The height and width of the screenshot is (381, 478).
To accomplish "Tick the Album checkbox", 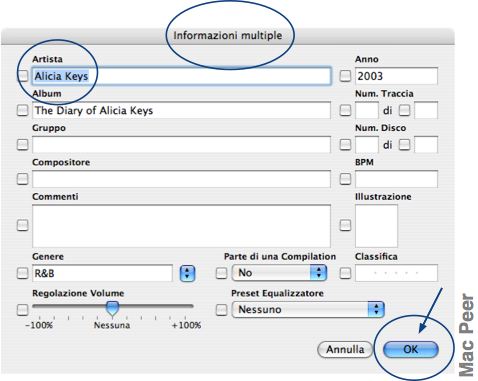I will [x=22, y=110].
